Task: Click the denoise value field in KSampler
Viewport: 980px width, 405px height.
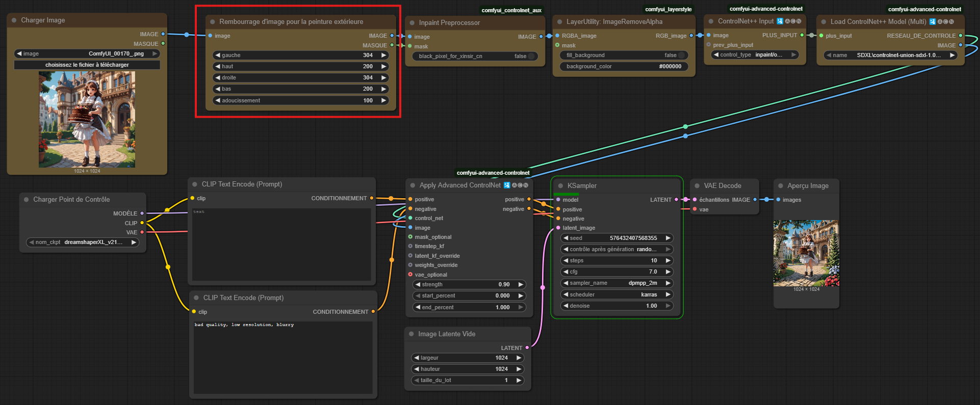Action: pos(617,306)
